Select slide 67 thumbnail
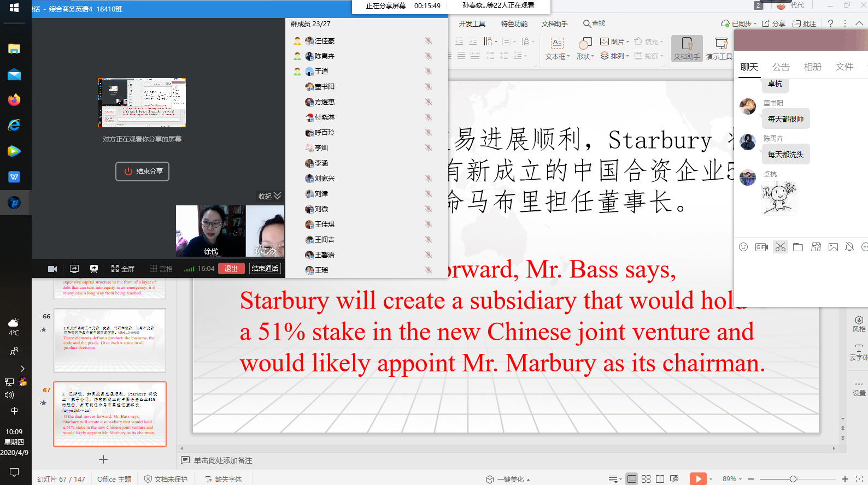 (110, 414)
